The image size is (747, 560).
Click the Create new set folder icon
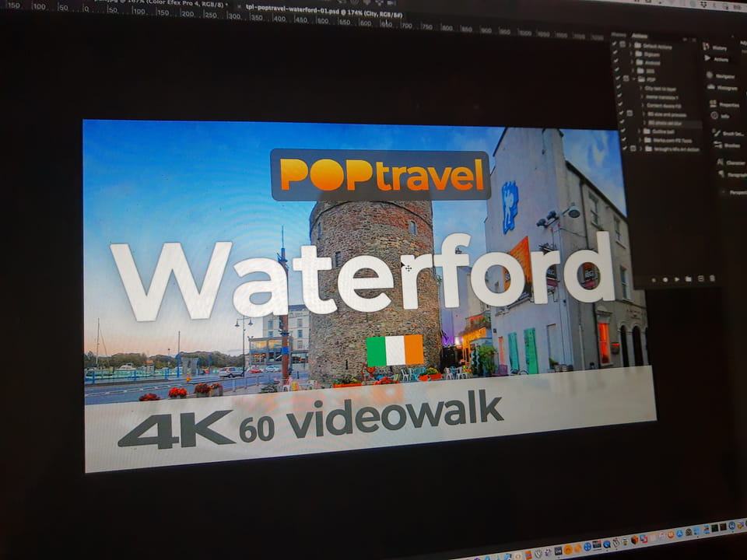(x=689, y=278)
